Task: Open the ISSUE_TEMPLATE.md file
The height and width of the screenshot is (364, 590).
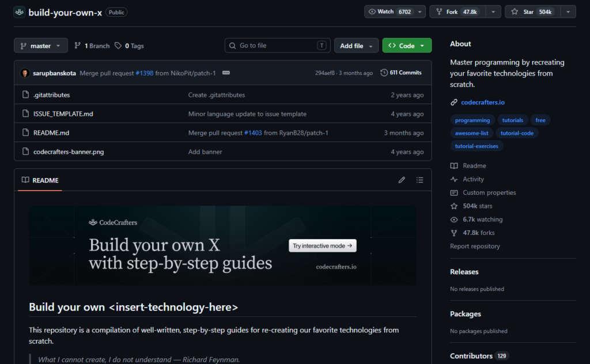Action: coord(63,113)
